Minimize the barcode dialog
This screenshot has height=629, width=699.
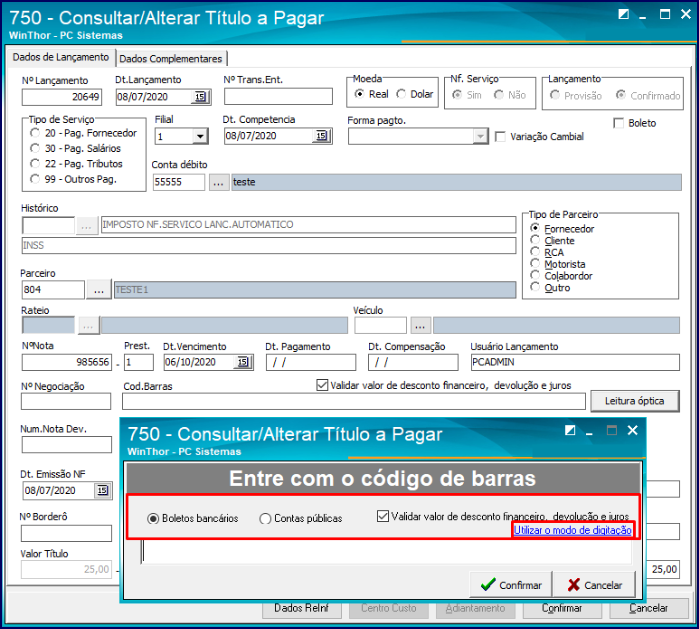pos(589,432)
